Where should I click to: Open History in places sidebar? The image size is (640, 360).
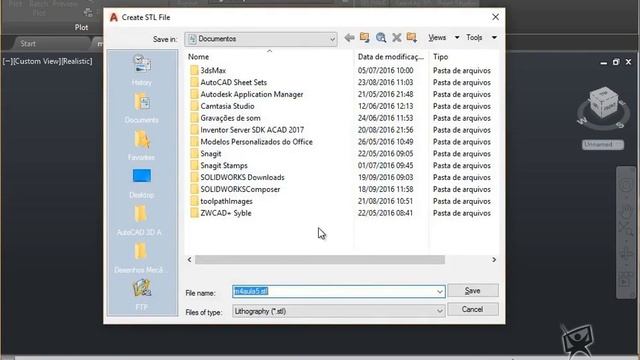(142, 70)
